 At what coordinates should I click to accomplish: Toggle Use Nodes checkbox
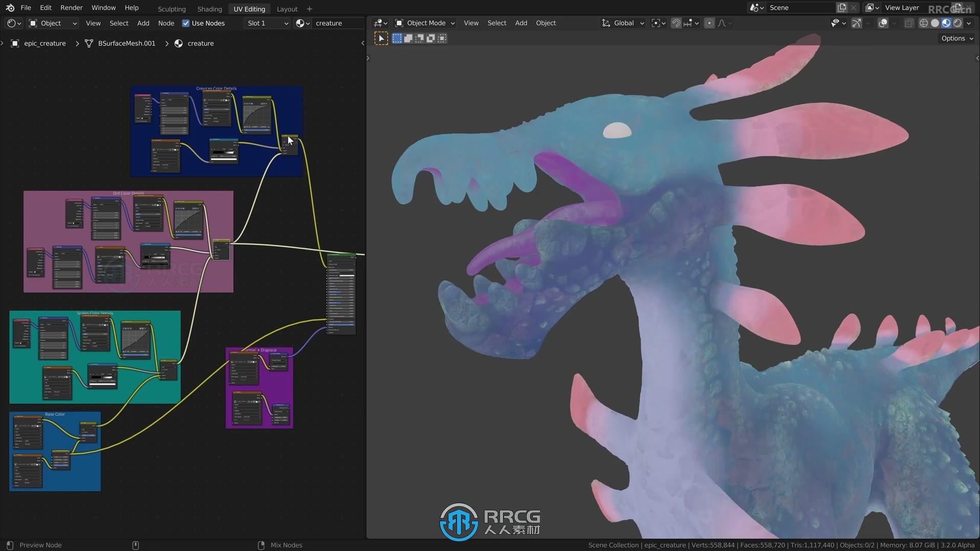point(185,22)
